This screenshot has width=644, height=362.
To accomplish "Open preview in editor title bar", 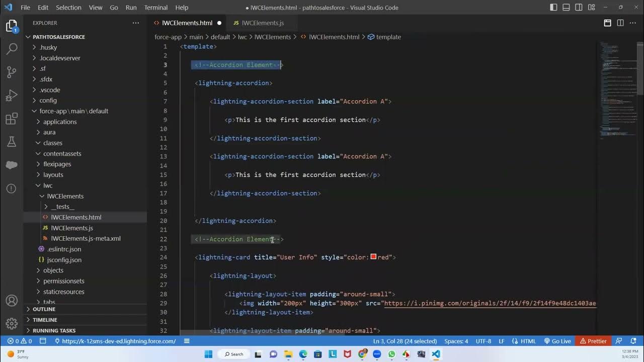I will [607, 23].
